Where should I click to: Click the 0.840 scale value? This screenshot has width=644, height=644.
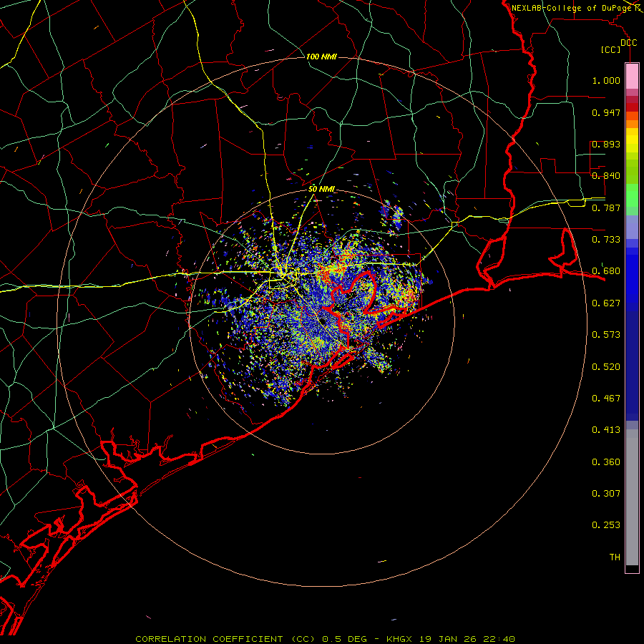pos(606,176)
